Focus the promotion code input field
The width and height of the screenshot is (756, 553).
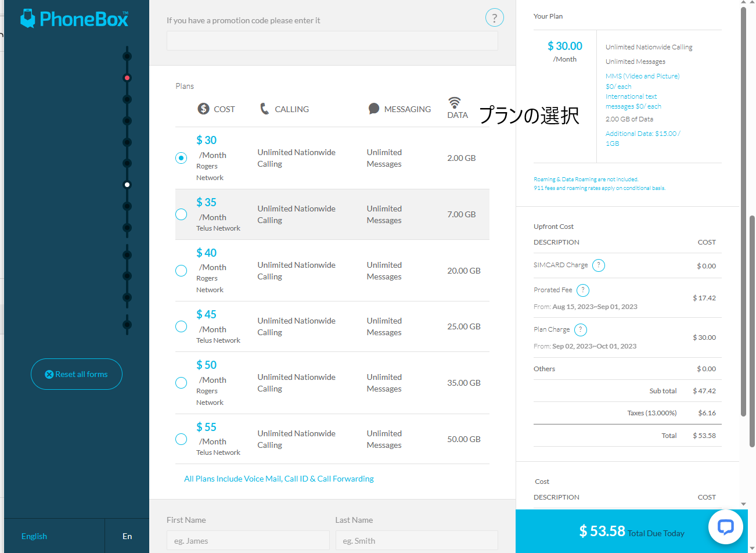(x=332, y=41)
